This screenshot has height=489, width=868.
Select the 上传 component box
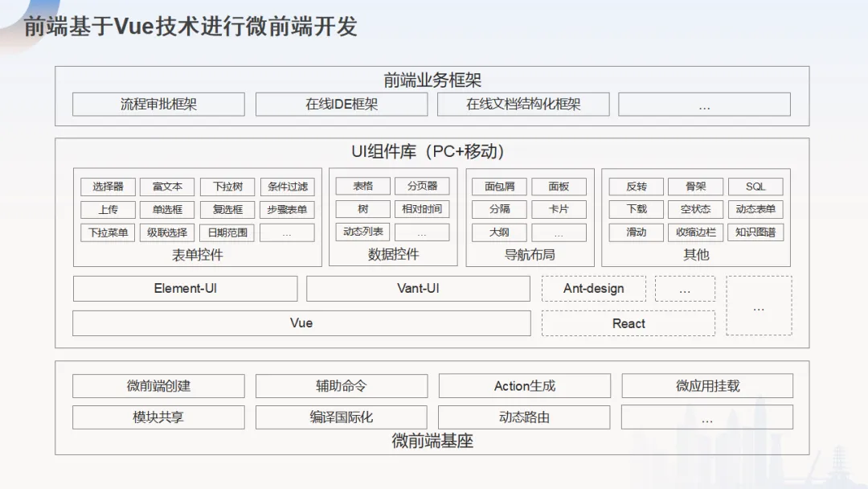point(108,209)
